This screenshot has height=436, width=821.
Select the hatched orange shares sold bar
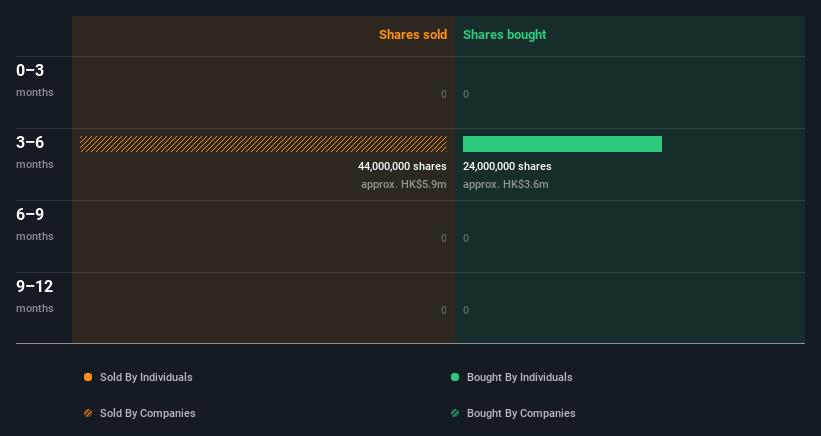point(263,144)
